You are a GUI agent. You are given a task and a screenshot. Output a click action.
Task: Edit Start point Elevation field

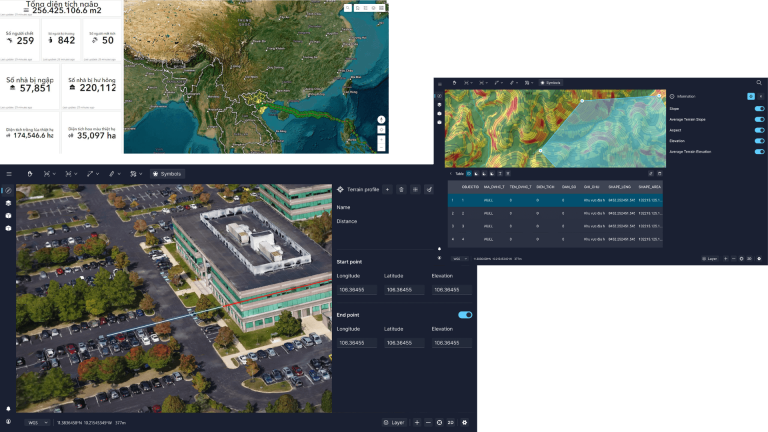coord(452,290)
